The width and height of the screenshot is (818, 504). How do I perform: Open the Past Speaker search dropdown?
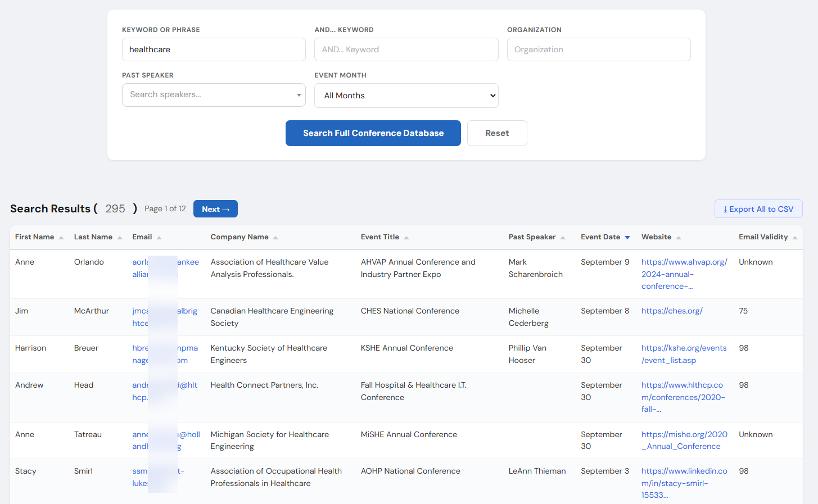click(214, 95)
